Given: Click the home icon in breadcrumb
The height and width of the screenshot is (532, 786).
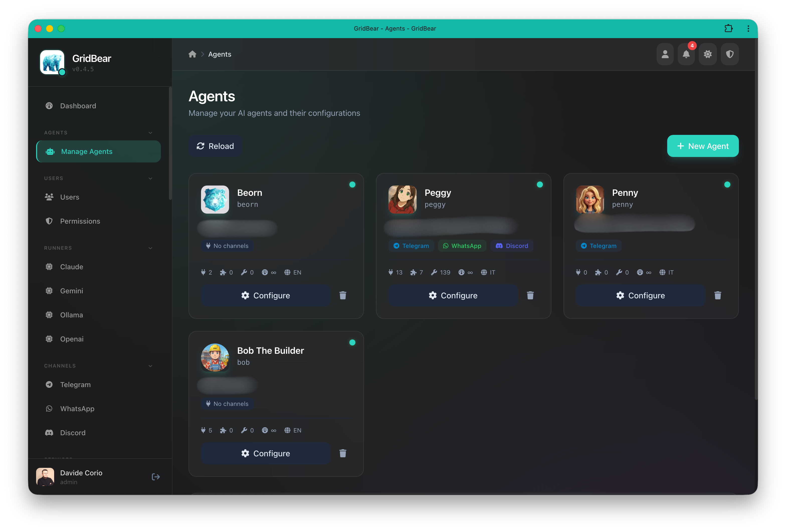Looking at the screenshot, I should 192,54.
